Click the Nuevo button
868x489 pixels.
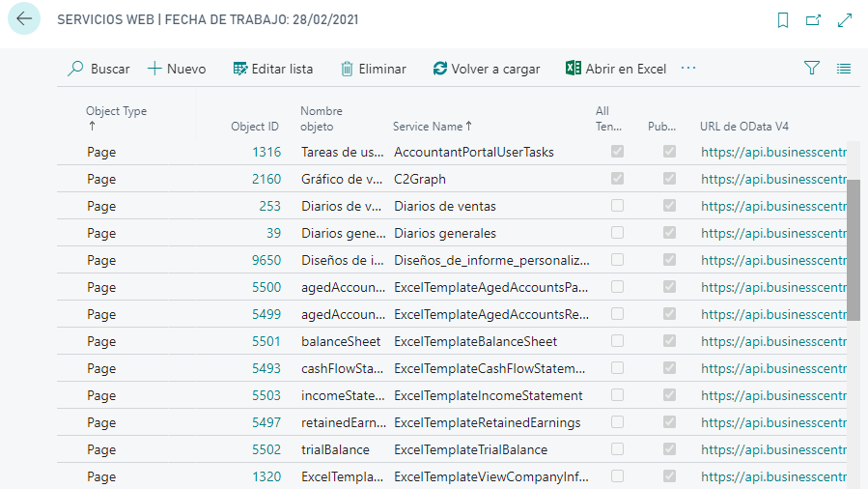tap(177, 69)
